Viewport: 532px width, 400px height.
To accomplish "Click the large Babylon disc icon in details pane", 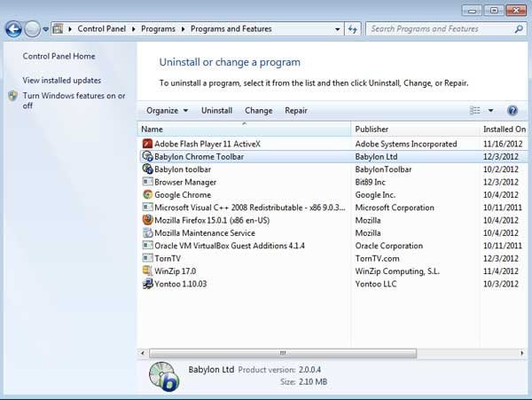I will (164, 376).
